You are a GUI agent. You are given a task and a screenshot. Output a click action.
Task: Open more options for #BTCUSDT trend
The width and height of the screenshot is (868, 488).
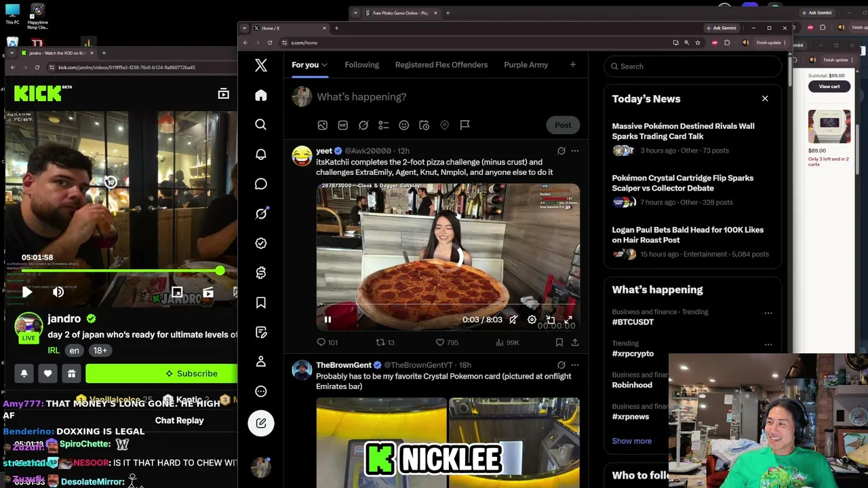coord(768,313)
